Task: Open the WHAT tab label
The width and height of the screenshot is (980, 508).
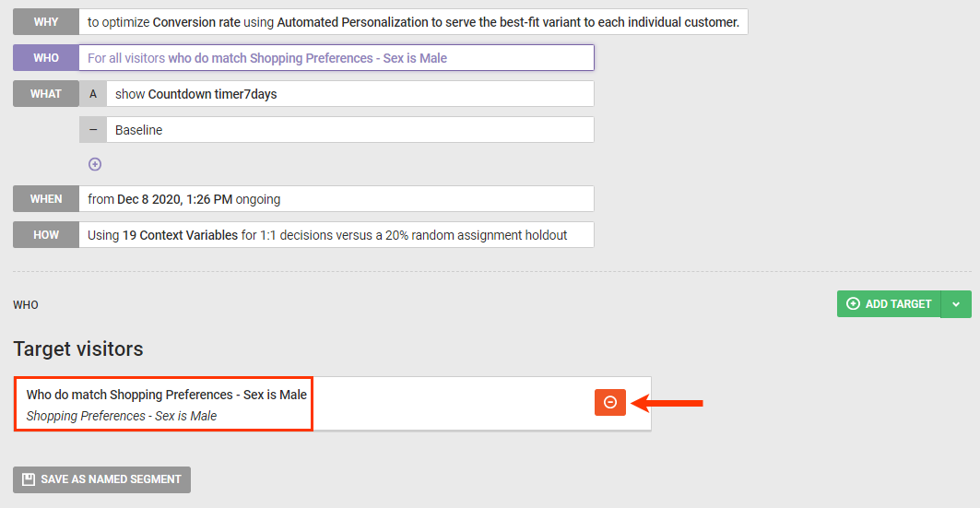Action: (x=46, y=94)
